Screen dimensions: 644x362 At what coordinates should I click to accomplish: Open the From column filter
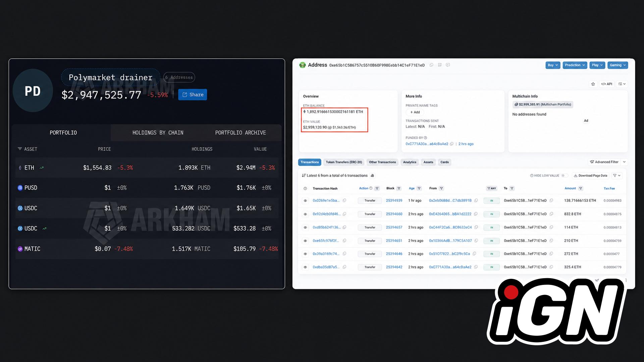(x=441, y=188)
